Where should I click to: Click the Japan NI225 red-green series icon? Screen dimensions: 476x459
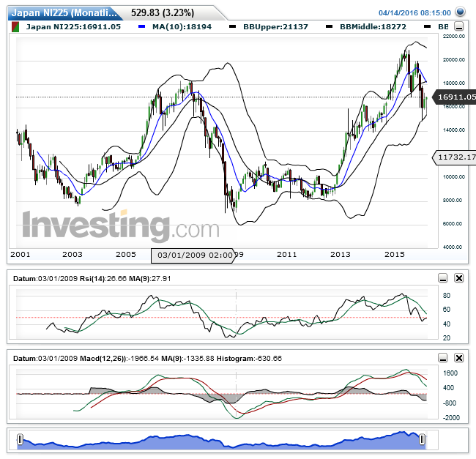(15, 27)
